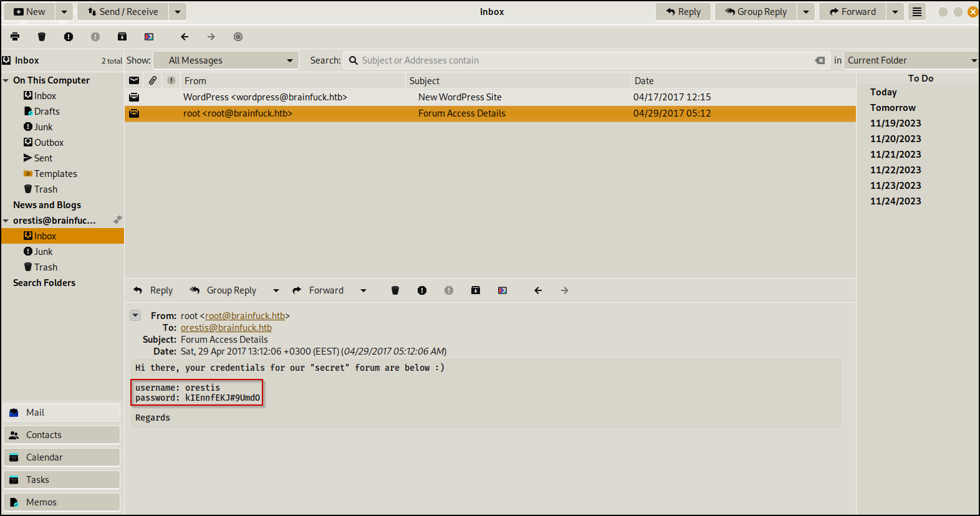Open the Current Folder scope dropdown
The width and height of the screenshot is (980, 516).
point(911,60)
